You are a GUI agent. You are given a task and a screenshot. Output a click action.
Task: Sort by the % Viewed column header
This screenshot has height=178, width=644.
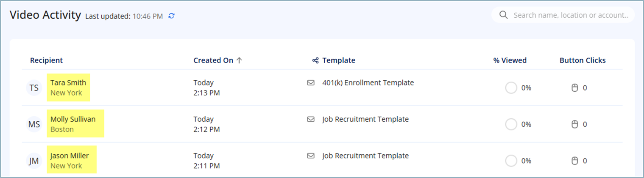[x=510, y=60]
